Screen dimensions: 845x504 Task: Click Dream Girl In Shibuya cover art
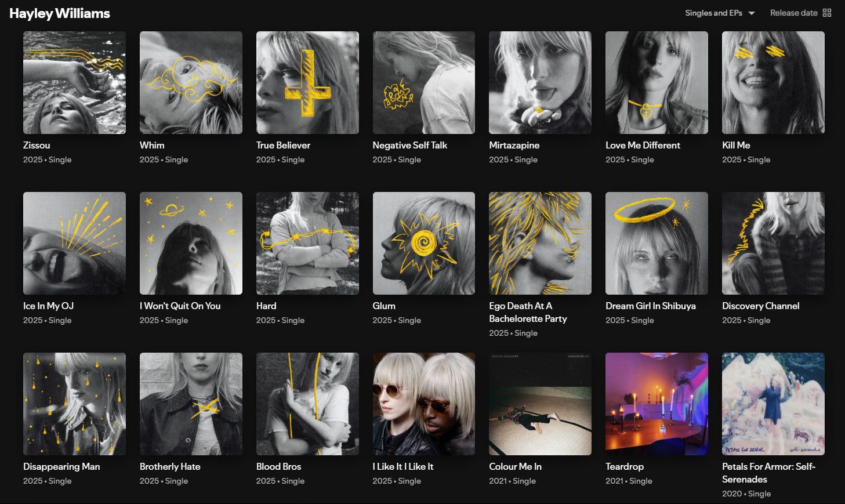point(657,243)
